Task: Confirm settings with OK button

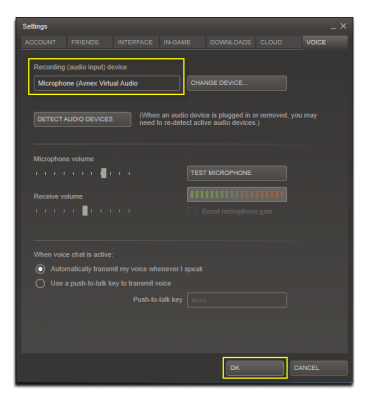Action: 255,368
